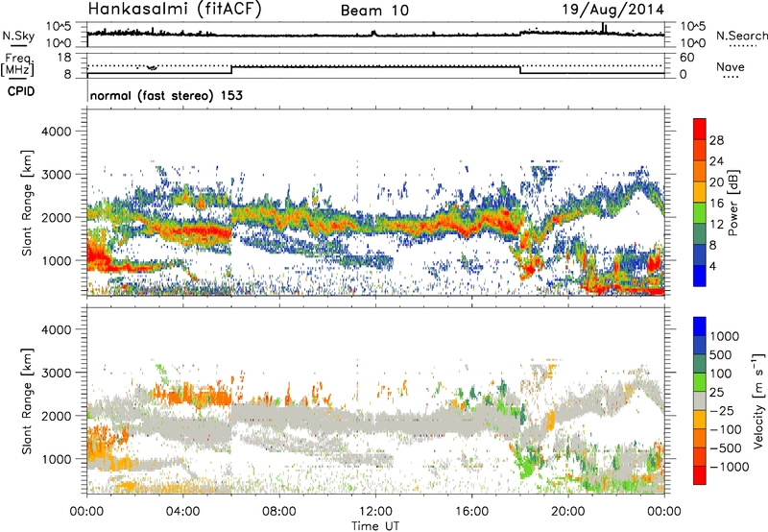Pick the red bottom velocity color segment
Image resolution: width=768 pixels, height=532 pixels.
[x=700, y=475]
